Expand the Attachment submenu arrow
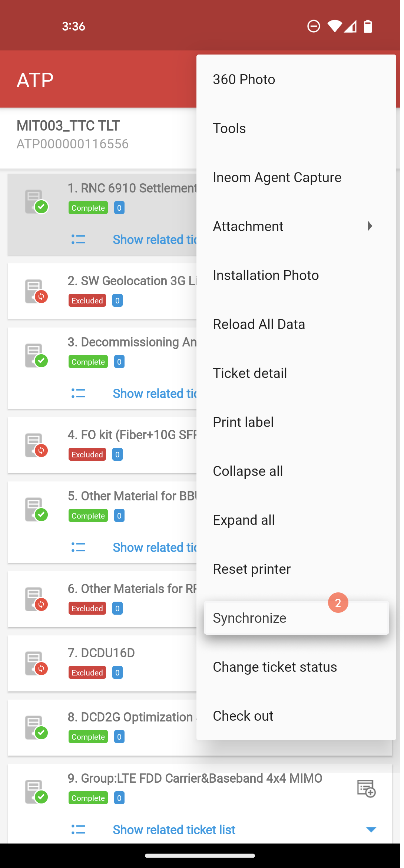Screen dimensions: 404x868 pos(370,226)
